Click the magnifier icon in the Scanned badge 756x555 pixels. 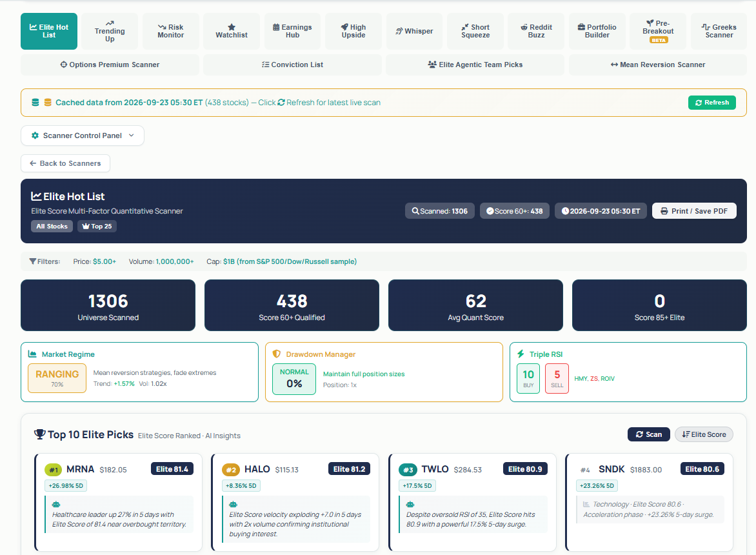pyautogui.click(x=415, y=211)
